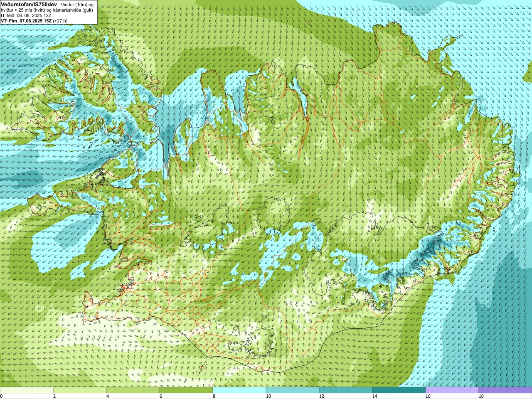Click the legend scale label "8"
This screenshot has width=532, height=399.
(214, 397)
